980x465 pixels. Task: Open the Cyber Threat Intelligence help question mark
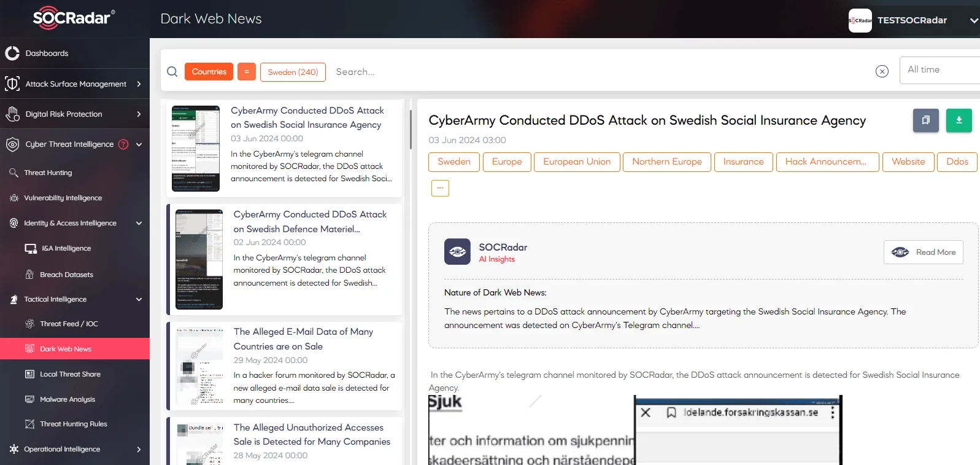123,144
